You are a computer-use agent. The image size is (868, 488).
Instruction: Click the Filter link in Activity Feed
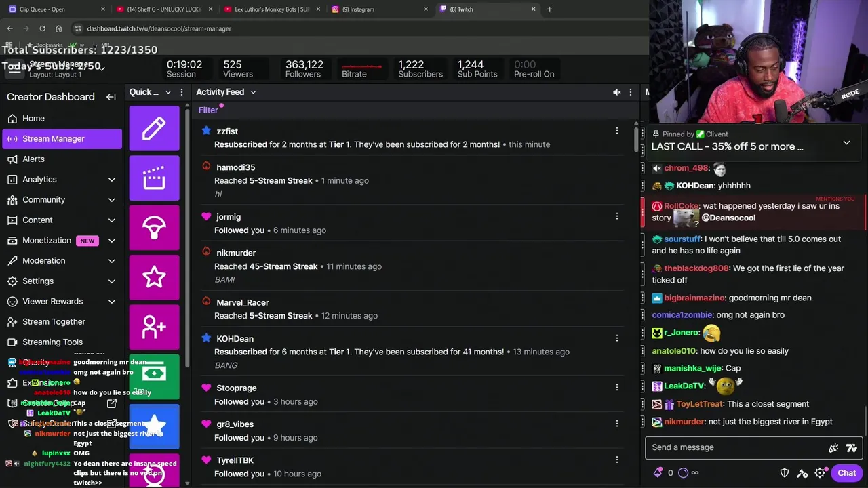click(x=208, y=110)
